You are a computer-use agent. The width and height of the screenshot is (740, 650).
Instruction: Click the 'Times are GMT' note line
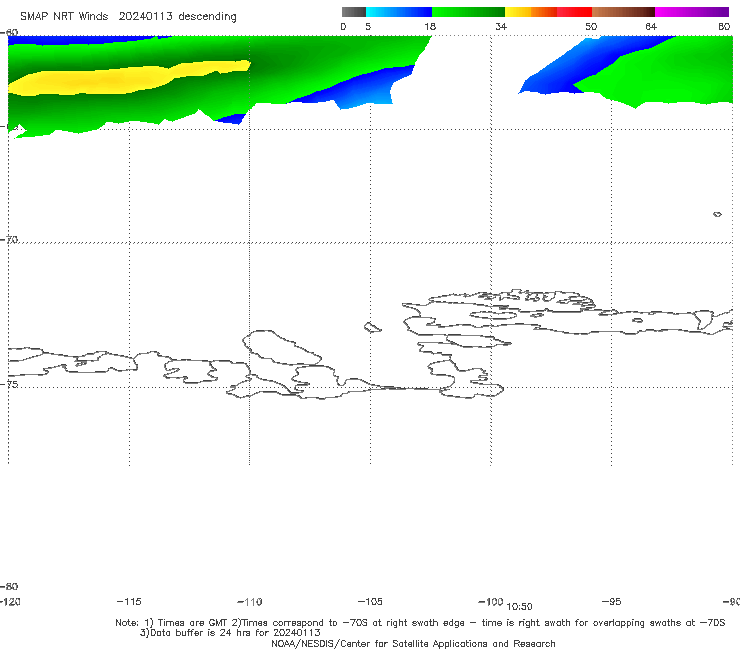coord(420,623)
